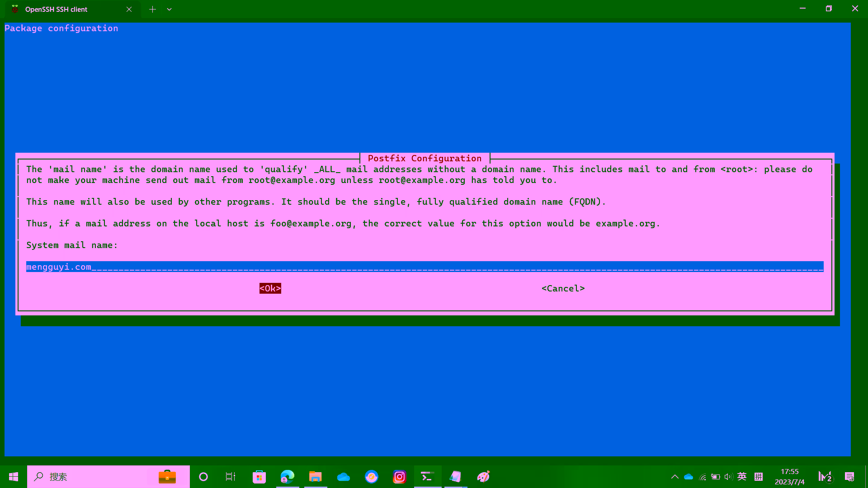
Task: Click the System mail name input field
Action: (x=424, y=267)
